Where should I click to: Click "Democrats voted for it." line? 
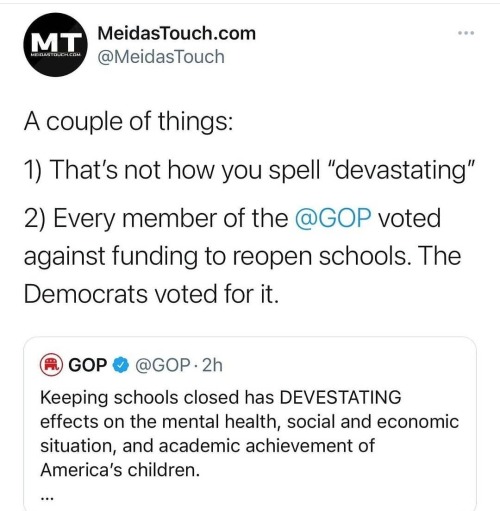pos(151,294)
